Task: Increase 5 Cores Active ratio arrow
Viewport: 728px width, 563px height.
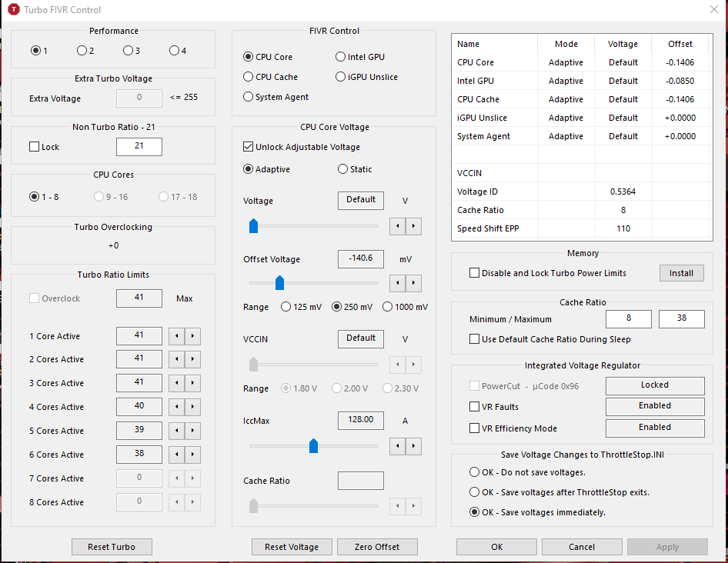Action: coord(192,431)
